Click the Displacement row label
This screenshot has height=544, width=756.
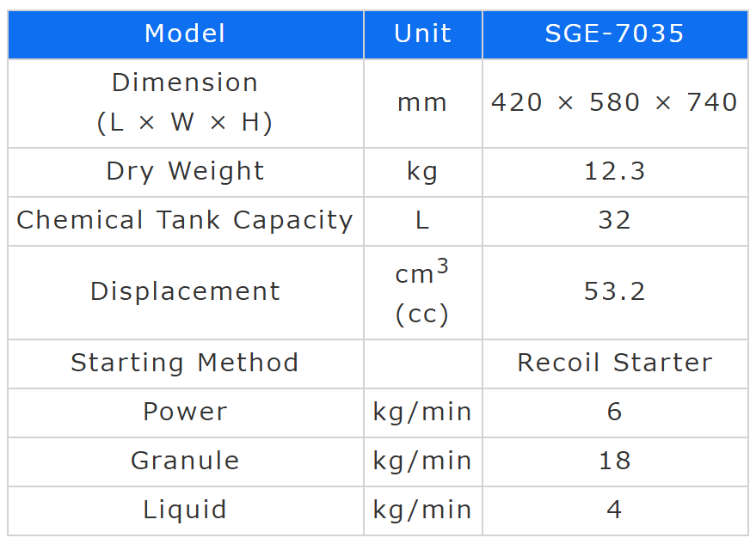185,291
